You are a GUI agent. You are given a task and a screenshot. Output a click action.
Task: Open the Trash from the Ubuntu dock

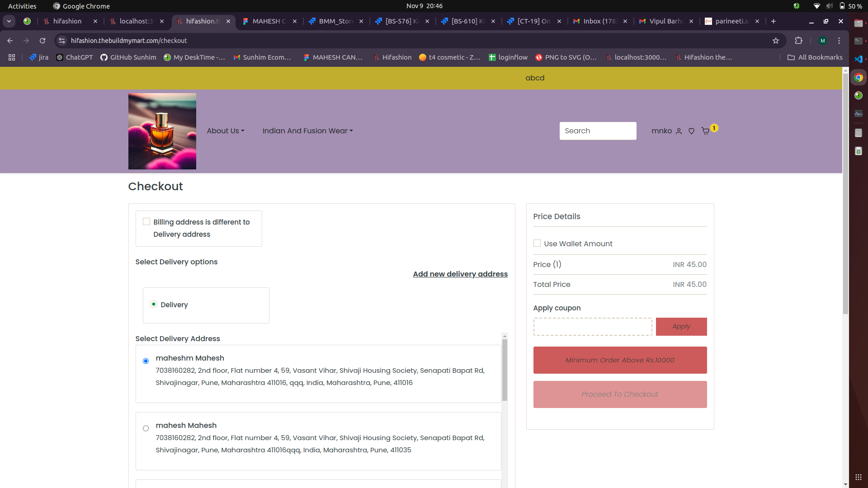[859, 151]
